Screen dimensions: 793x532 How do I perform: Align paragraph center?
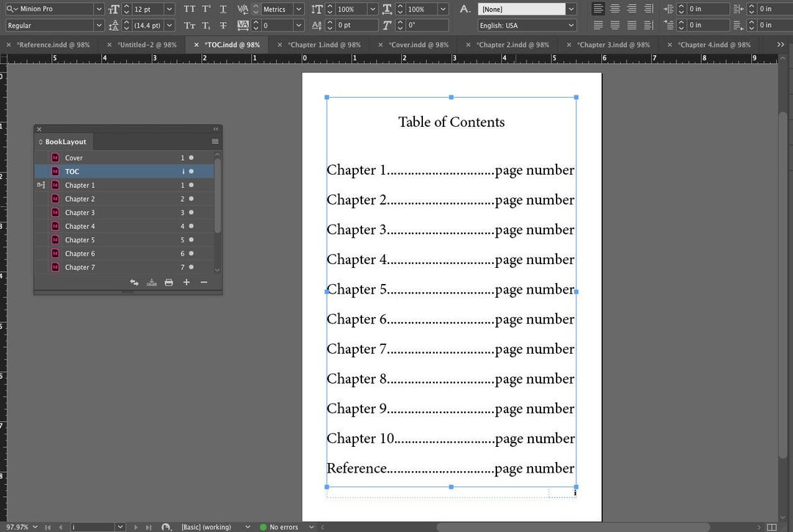pos(615,9)
